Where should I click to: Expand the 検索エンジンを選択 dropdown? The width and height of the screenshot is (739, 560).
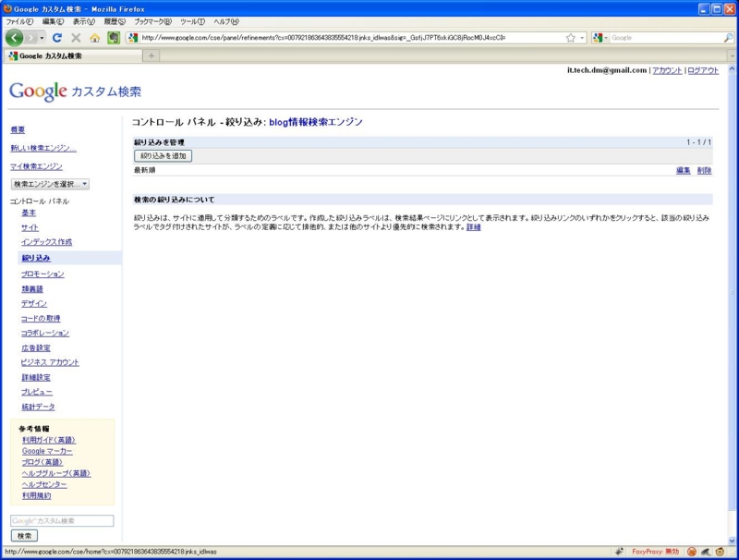50,184
